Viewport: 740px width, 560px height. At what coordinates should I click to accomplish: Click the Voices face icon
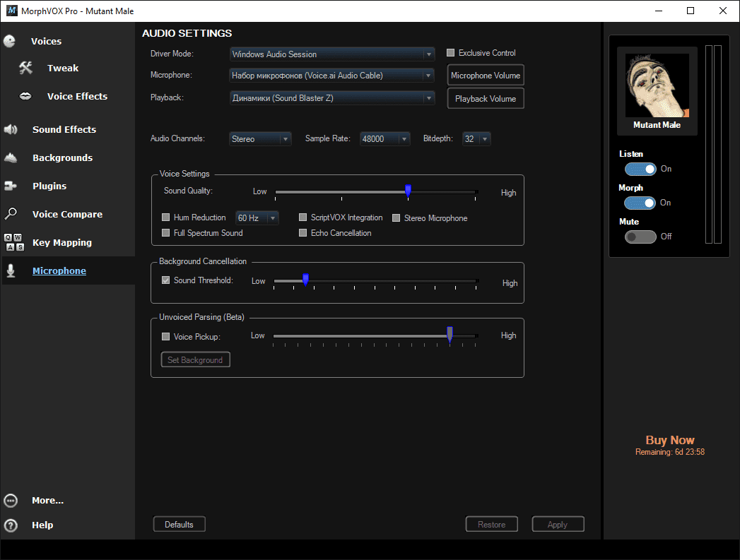(x=9, y=42)
